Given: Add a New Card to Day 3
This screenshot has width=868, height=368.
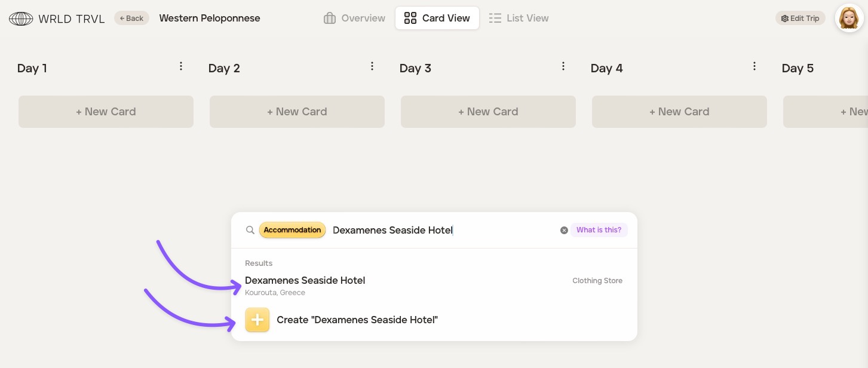Looking at the screenshot, I should click(488, 112).
